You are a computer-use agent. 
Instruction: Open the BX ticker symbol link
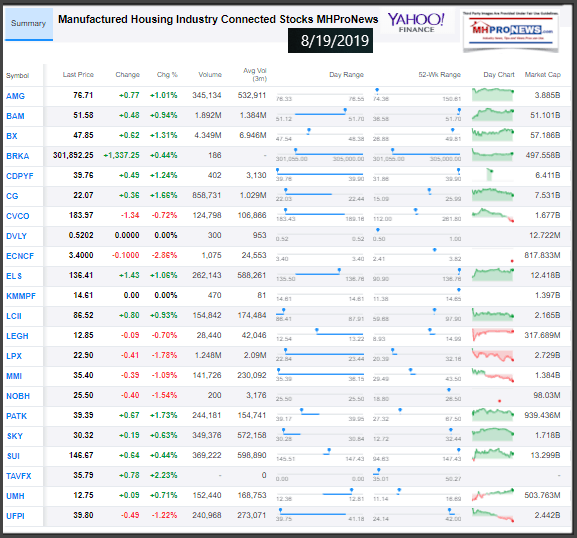point(12,136)
